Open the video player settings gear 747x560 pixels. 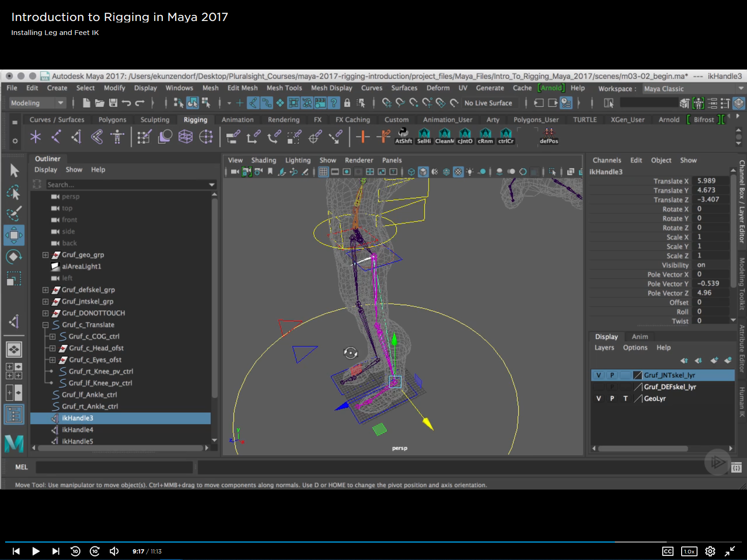click(x=710, y=551)
